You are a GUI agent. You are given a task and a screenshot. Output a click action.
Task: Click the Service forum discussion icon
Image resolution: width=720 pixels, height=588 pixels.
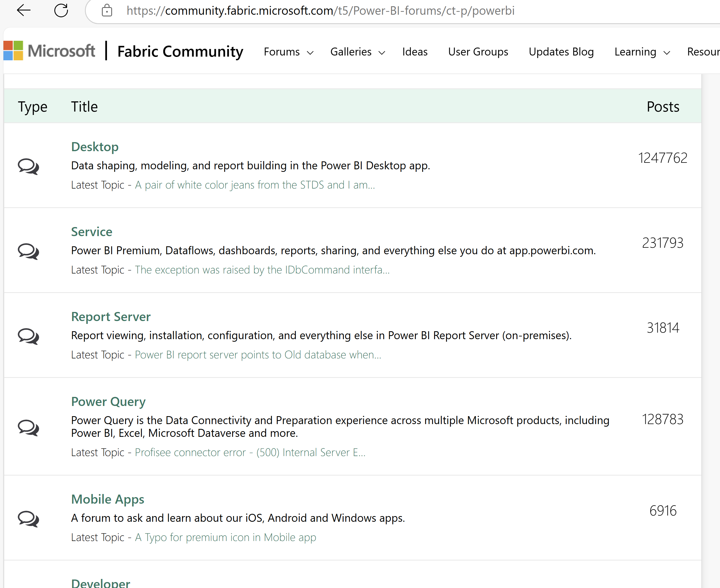[29, 251]
